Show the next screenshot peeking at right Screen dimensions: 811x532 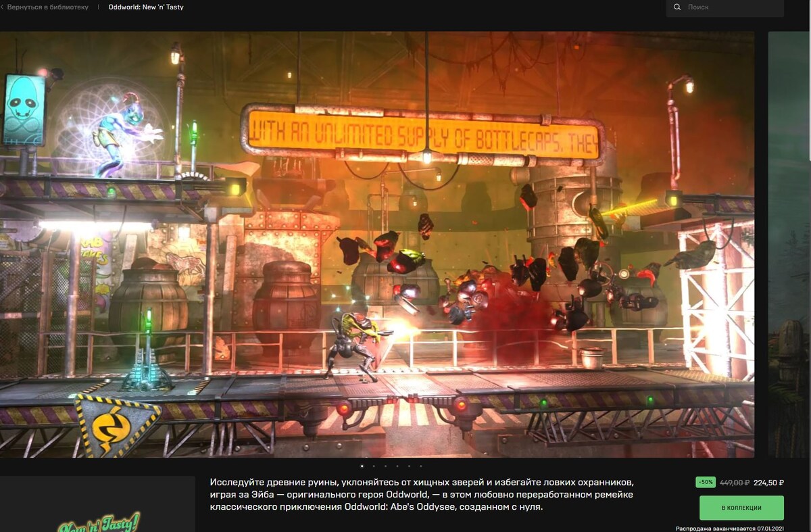click(789, 245)
